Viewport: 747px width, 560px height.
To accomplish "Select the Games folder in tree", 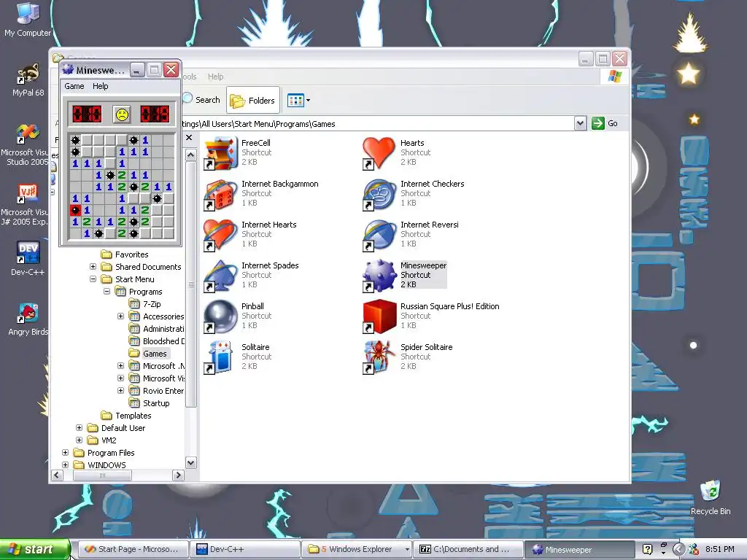I will pos(149,354).
